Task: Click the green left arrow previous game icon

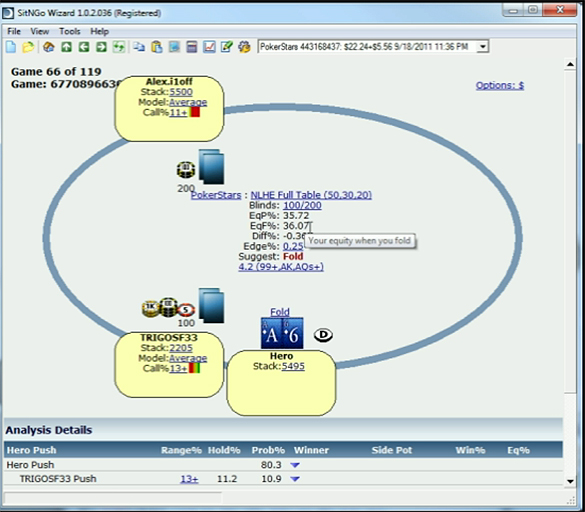Action: (84, 47)
